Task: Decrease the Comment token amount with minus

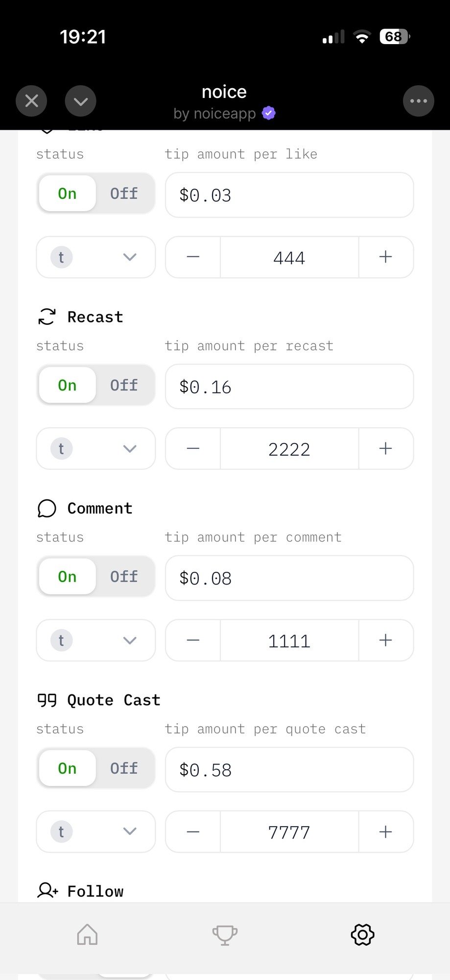Action: [x=193, y=640]
